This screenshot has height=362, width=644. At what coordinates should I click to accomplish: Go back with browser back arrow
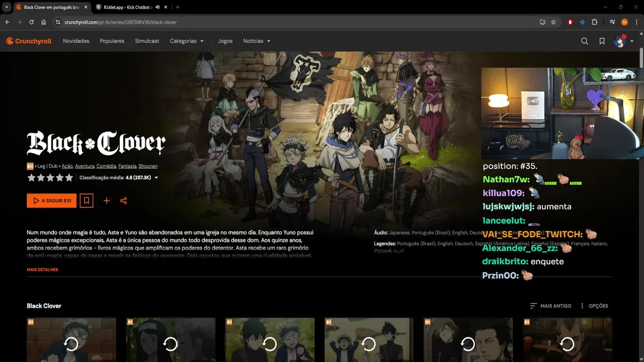pos(7,22)
